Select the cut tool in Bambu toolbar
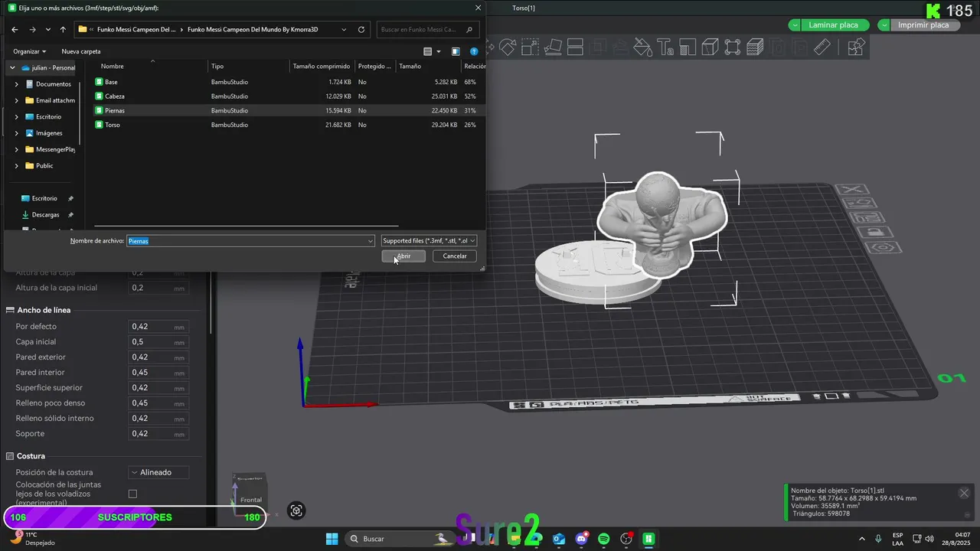The height and width of the screenshot is (551, 980). (575, 47)
